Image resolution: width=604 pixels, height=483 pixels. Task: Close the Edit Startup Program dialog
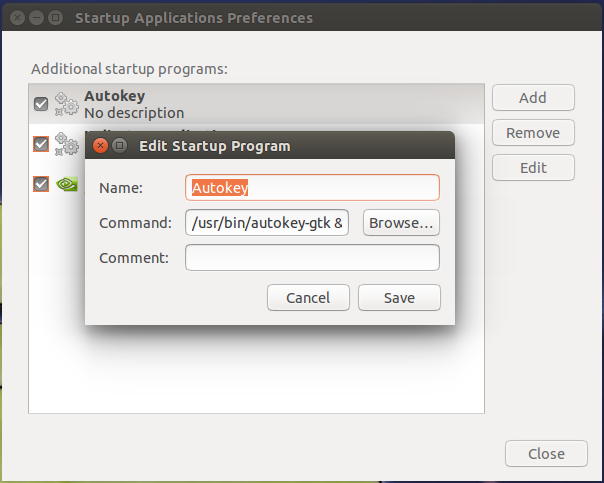coord(101,146)
